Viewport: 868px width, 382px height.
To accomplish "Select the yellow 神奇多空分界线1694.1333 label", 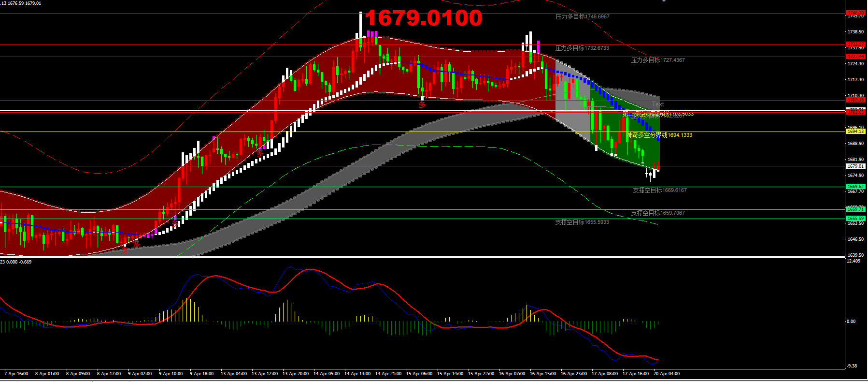I will (x=659, y=135).
